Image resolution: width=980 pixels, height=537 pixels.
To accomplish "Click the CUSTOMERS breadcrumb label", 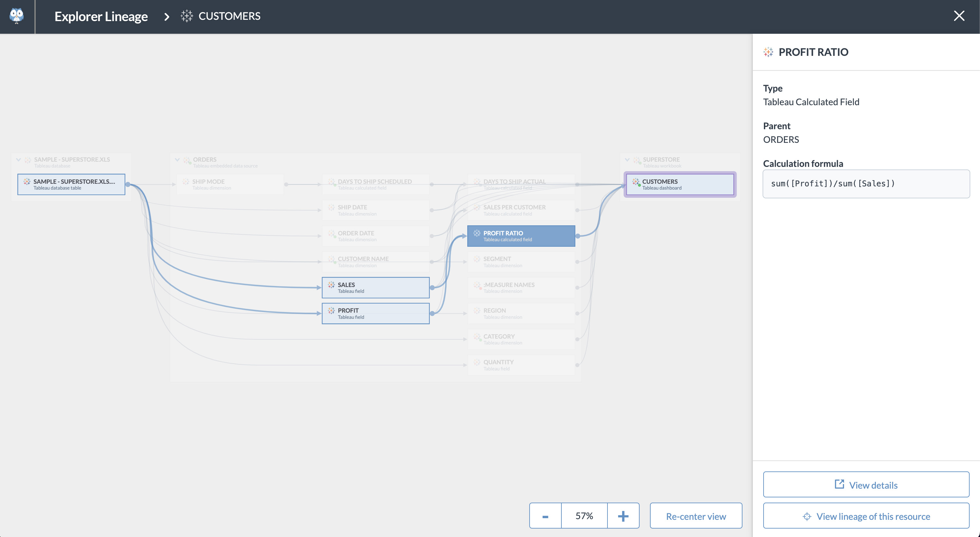I will (x=229, y=16).
